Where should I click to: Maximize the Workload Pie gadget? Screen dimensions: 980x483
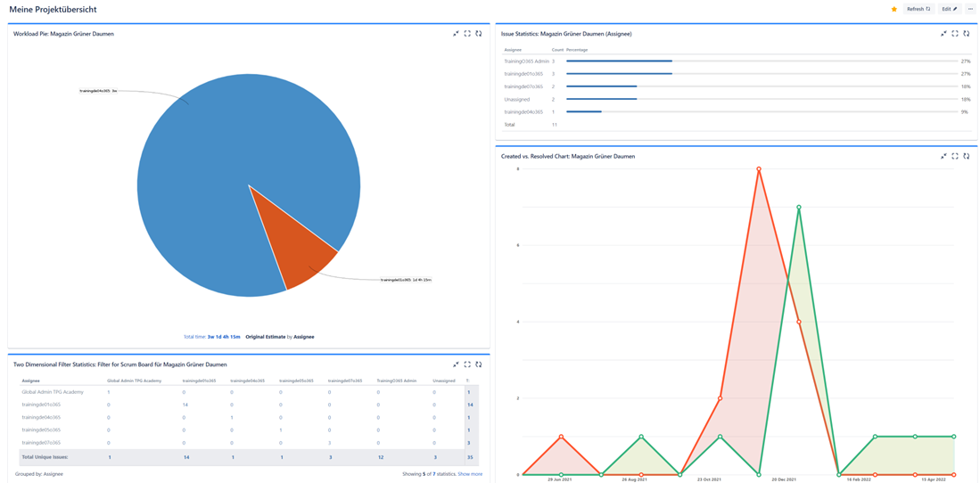(467, 34)
